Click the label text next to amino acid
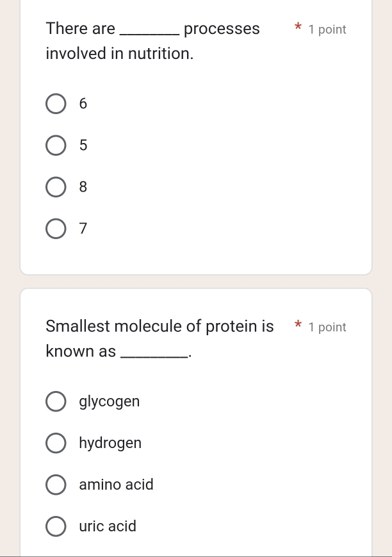Viewport: 392px width, 557px height. click(x=116, y=485)
